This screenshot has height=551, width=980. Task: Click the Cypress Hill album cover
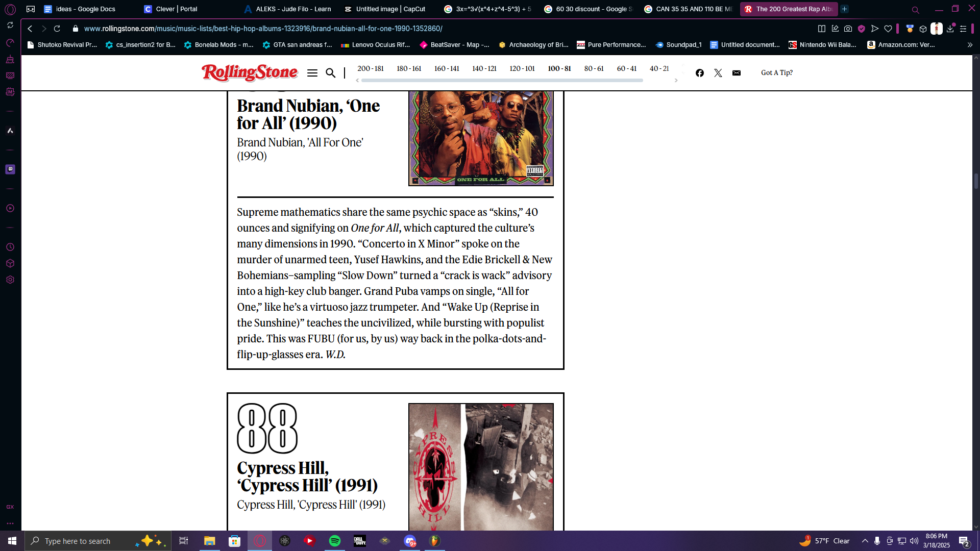pyautogui.click(x=481, y=467)
